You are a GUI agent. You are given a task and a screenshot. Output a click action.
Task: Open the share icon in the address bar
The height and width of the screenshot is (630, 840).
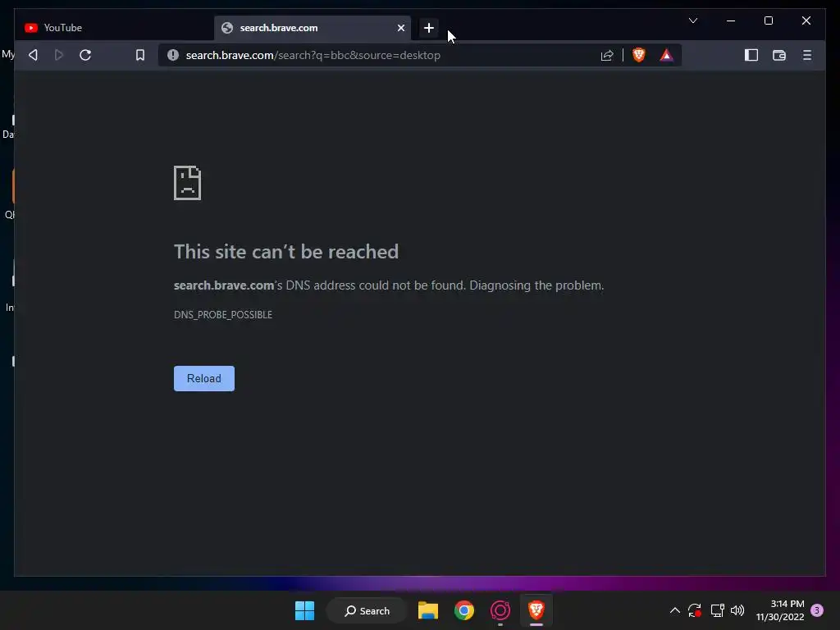(607, 55)
